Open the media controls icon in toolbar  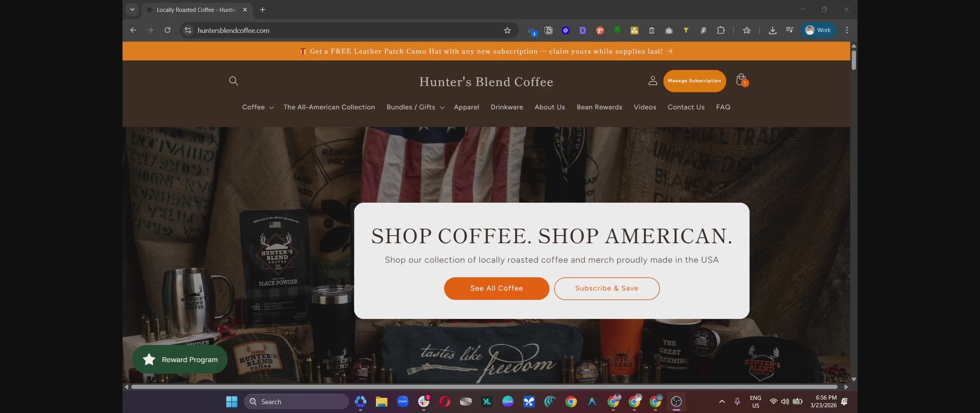[x=789, y=30]
